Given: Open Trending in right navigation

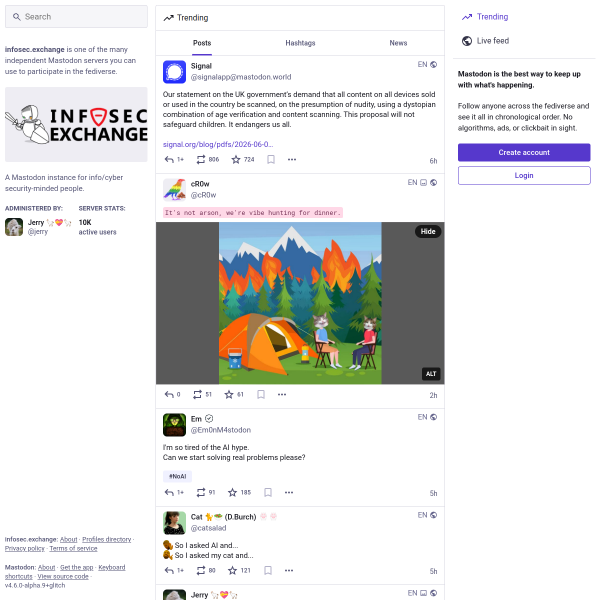Looking at the screenshot, I should point(485,17).
